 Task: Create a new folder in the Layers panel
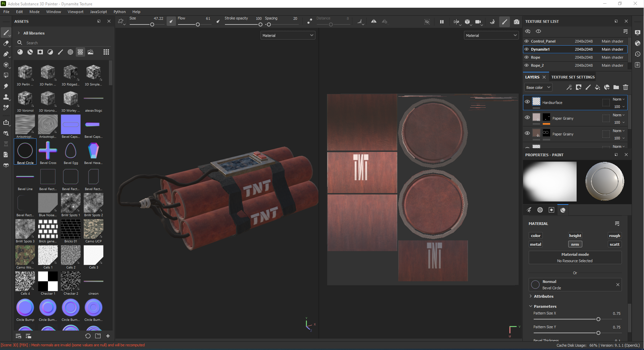(616, 87)
